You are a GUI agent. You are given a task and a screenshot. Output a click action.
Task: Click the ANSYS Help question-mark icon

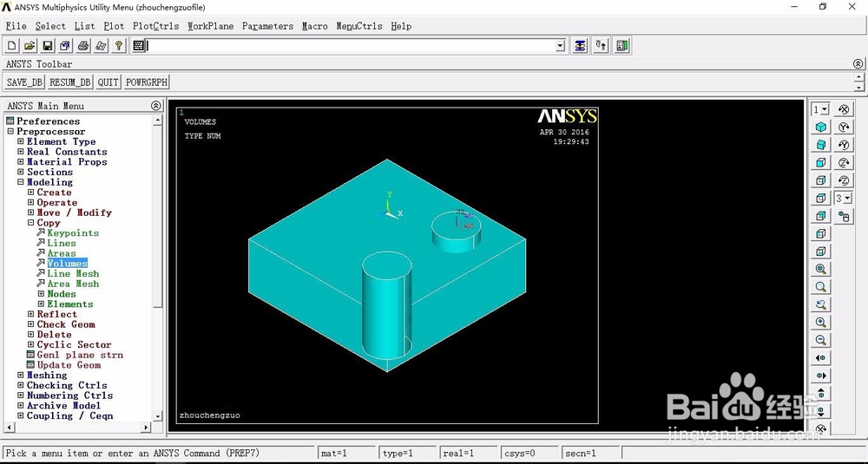click(x=118, y=46)
